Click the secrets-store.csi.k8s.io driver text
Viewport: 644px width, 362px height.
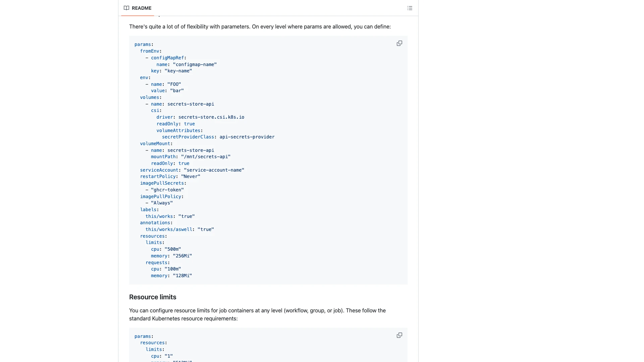pos(211,117)
